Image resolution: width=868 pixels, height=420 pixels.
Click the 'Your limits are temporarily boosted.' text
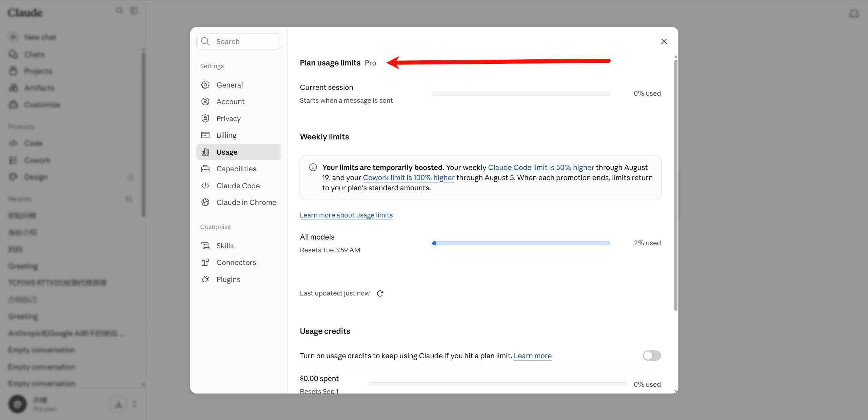[x=383, y=167]
